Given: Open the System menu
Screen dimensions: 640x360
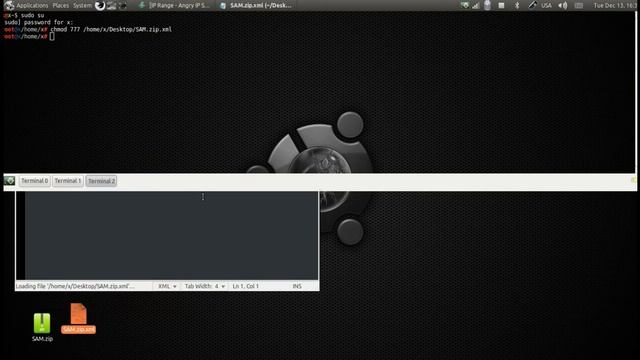Looking at the screenshot, I should click(82, 5).
